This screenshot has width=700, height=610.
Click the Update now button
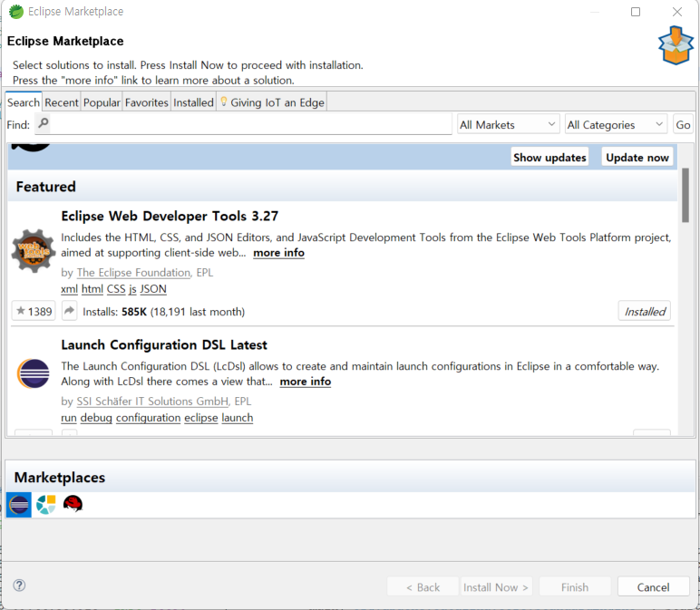[x=637, y=157]
